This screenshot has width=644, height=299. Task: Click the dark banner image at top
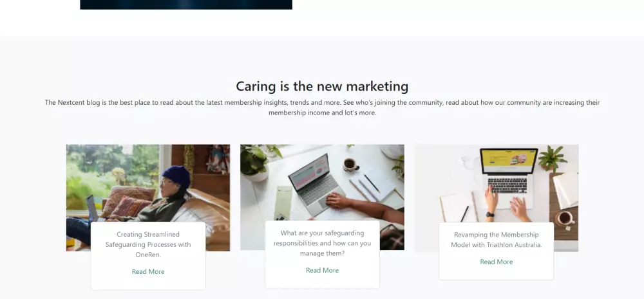(x=185, y=5)
